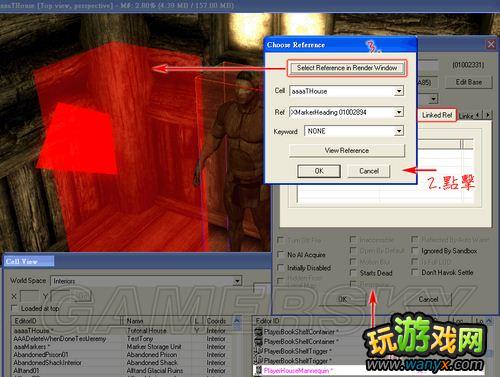Image resolution: width=500 pixels, height=377 pixels.
Task: Sort cells by EditorID column header
Action: pos(66,321)
